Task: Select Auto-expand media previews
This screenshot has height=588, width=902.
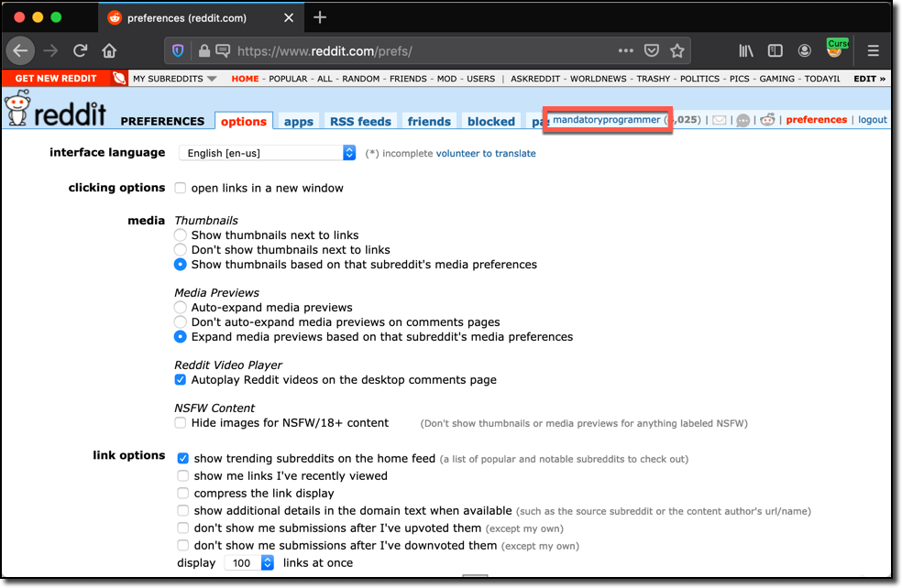Action: tap(180, 308)
